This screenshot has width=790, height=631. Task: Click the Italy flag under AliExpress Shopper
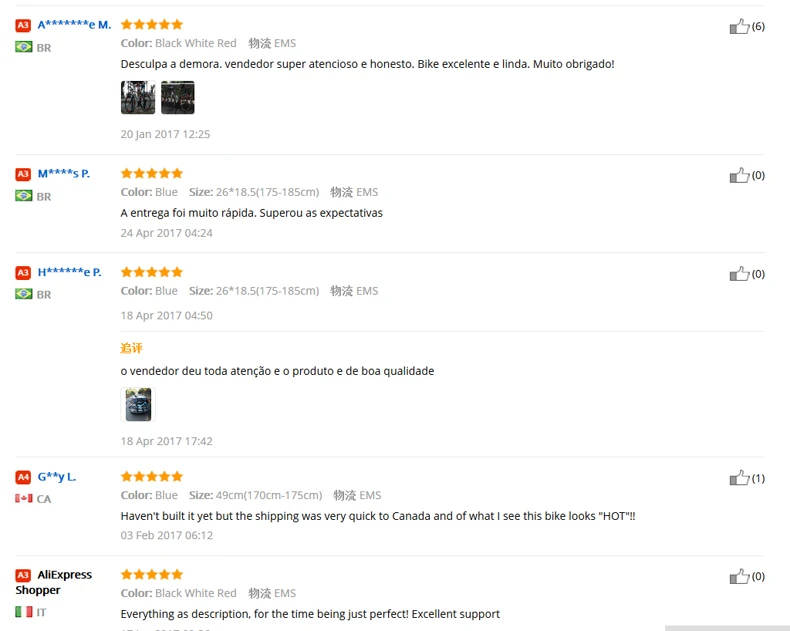click(24, 612)
